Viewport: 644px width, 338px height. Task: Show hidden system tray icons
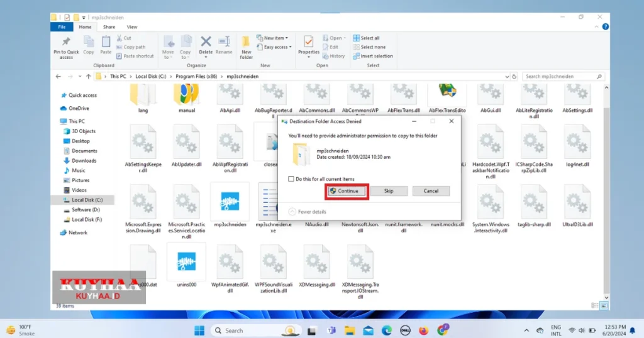[x=526, y=330]
